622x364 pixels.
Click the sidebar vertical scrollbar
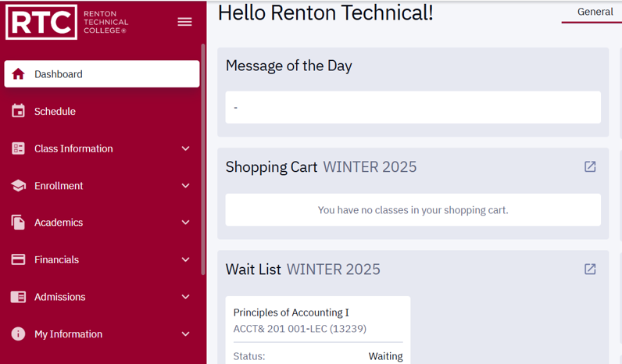click(203, 159)
